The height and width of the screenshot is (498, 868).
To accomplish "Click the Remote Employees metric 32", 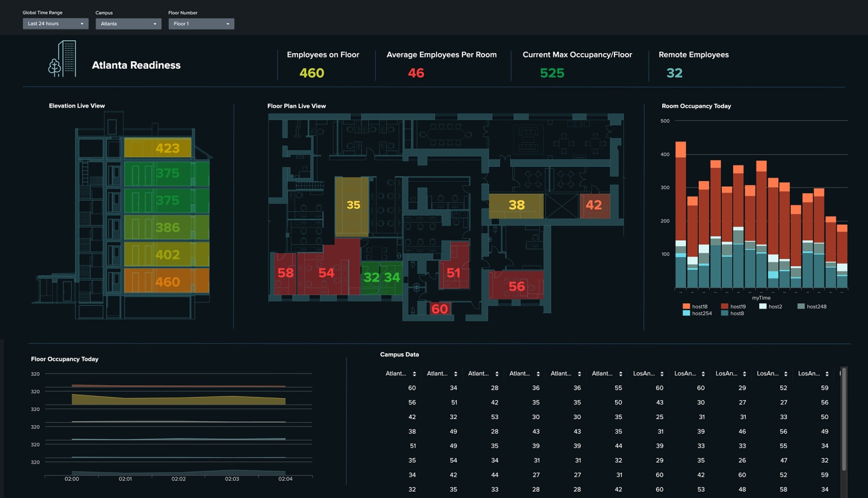I will [x=674, y=73].
